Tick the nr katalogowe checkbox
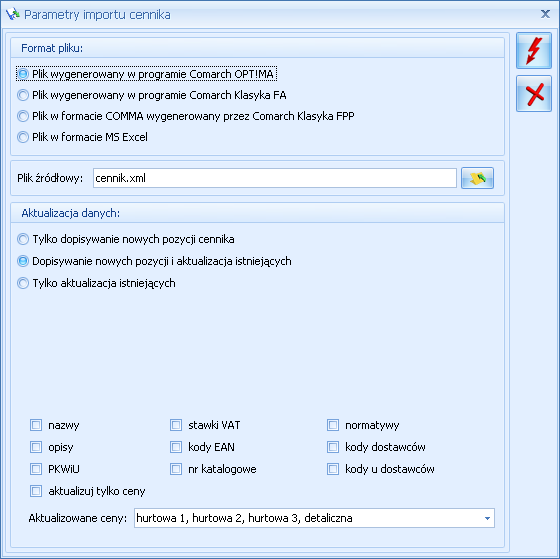The height and width of the screenshot is (559, 560). 176,469
